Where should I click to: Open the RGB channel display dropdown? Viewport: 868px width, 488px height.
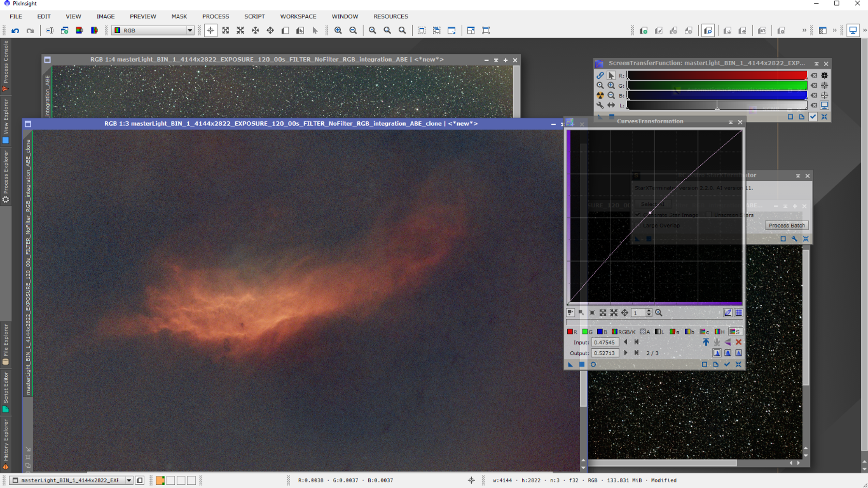(x=189, y=30)
